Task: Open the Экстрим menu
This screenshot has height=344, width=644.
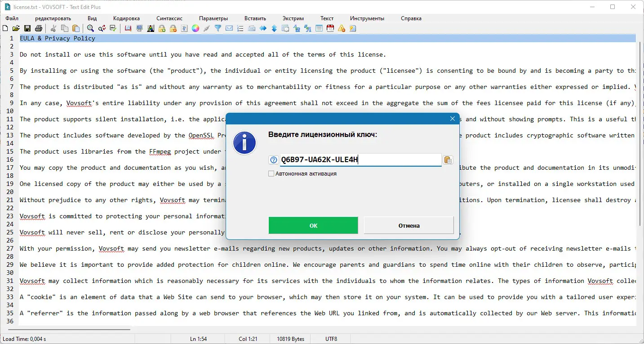Action: point(293,18)
